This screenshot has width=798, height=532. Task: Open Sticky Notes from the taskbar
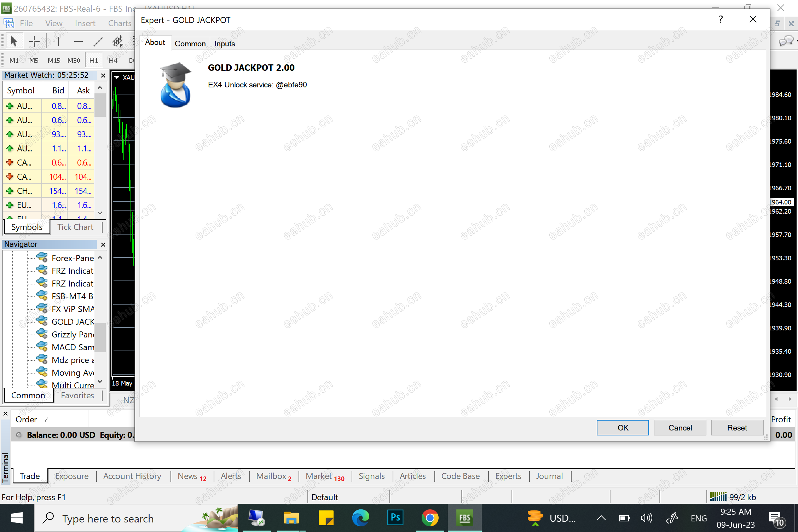click(x=326, y=518)
